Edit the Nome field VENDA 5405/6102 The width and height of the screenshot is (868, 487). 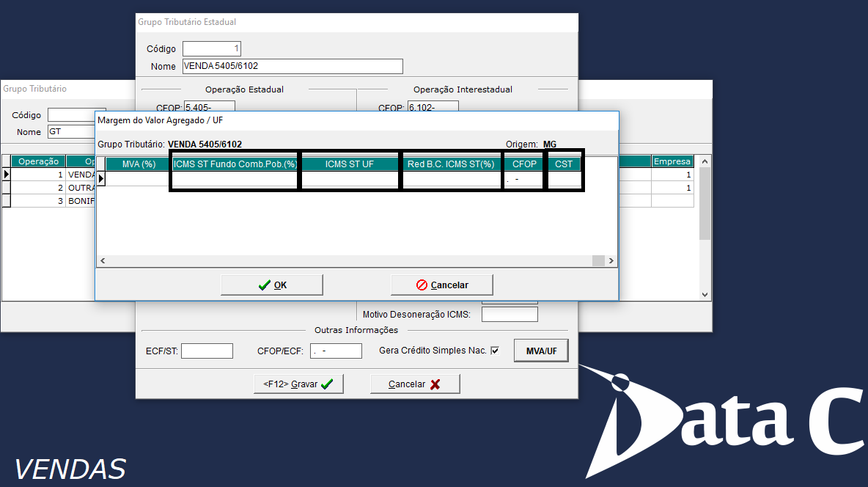tap(293, 66)
